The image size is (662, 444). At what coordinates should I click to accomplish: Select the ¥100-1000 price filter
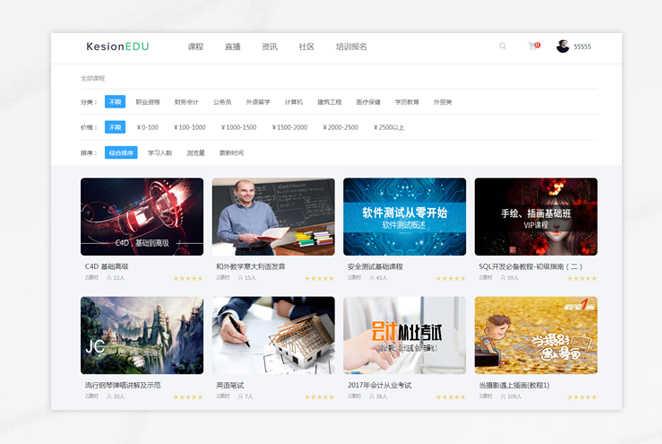(190, 128)
